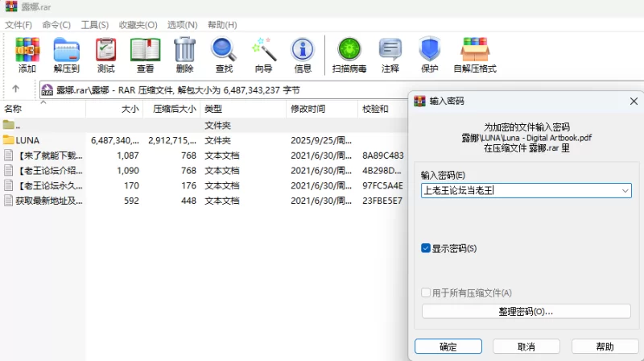Open the 信息 (Info) icon
The height and width of the screenshot is (361, 644).
(x=303, y=49)
